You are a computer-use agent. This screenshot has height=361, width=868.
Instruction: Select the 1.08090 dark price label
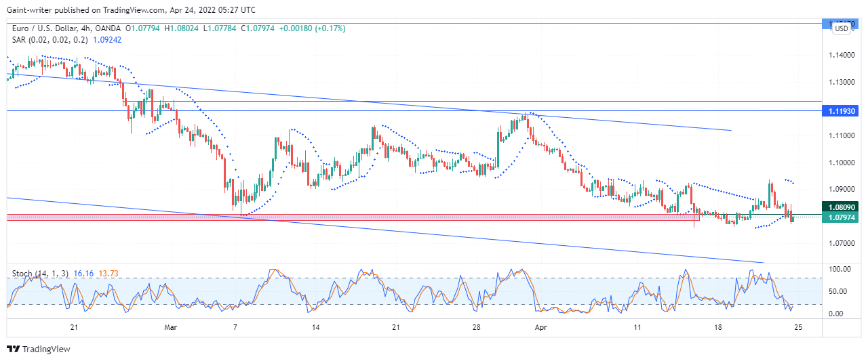(x=839, y=207)
